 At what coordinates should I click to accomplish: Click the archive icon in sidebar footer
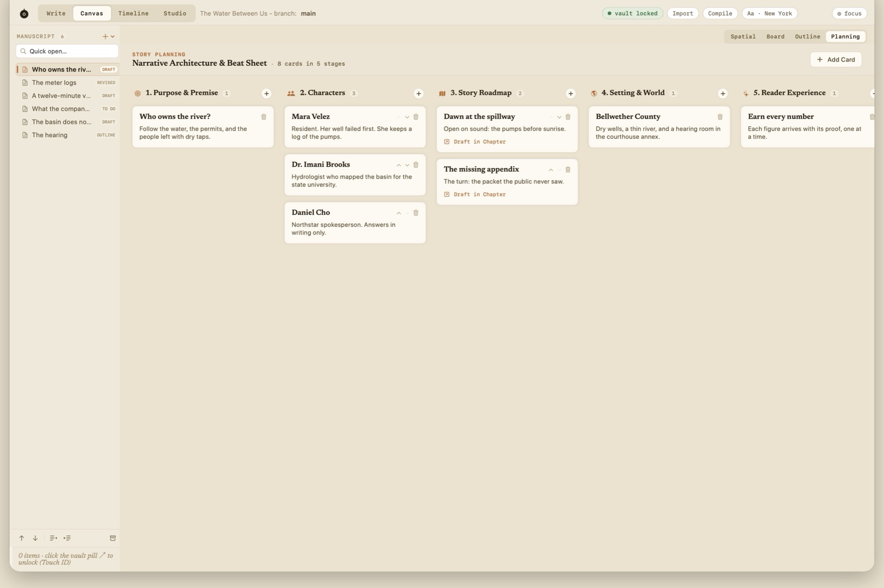tap(113, 538)
